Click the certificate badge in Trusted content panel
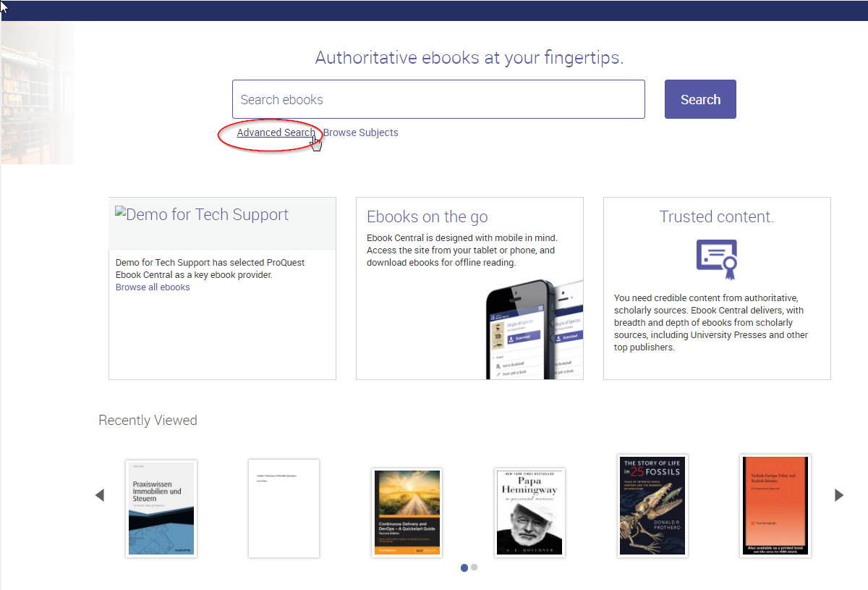Image resolution: width=868 pixels, height=590 pixels. pos(716,259)
